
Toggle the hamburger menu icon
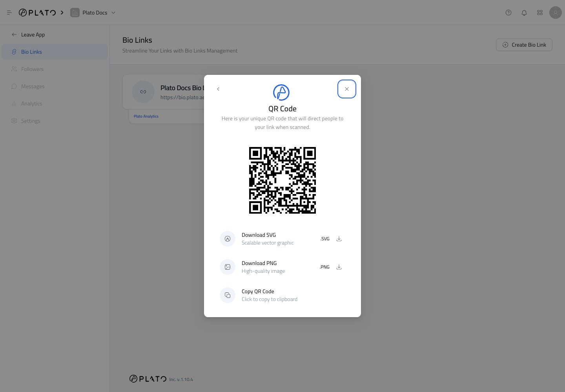pos(9,13)
